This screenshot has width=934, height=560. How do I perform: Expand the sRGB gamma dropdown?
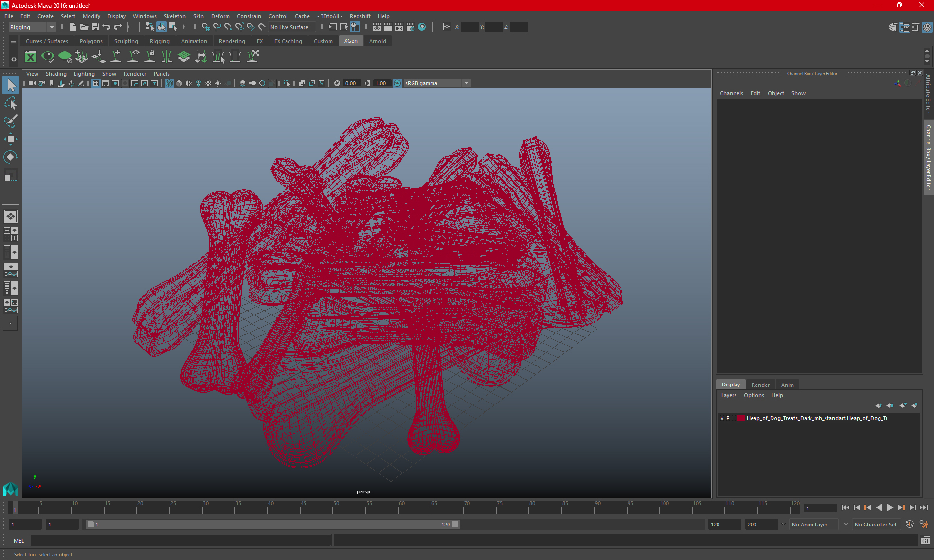[466, 83]
